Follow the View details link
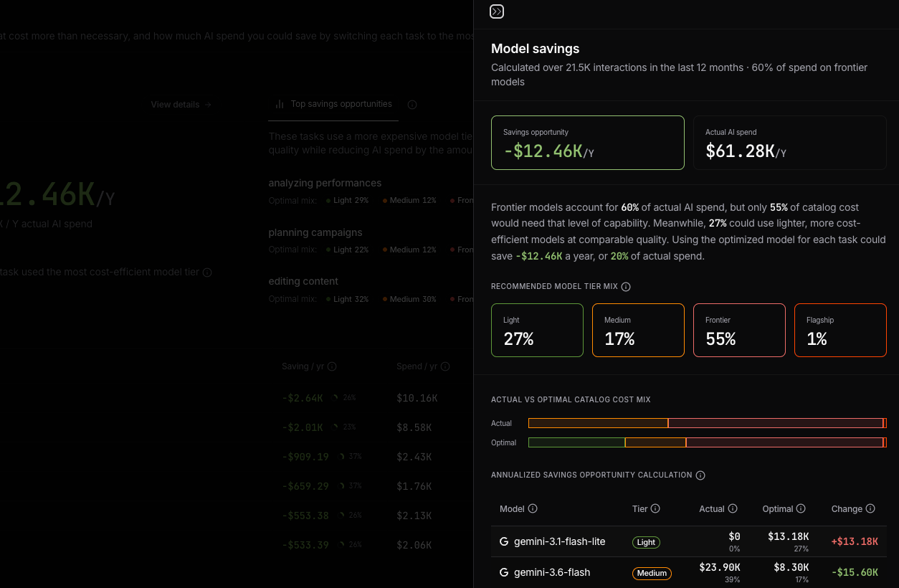The width and height of the screenshot is (899, 588). (181, 105)
